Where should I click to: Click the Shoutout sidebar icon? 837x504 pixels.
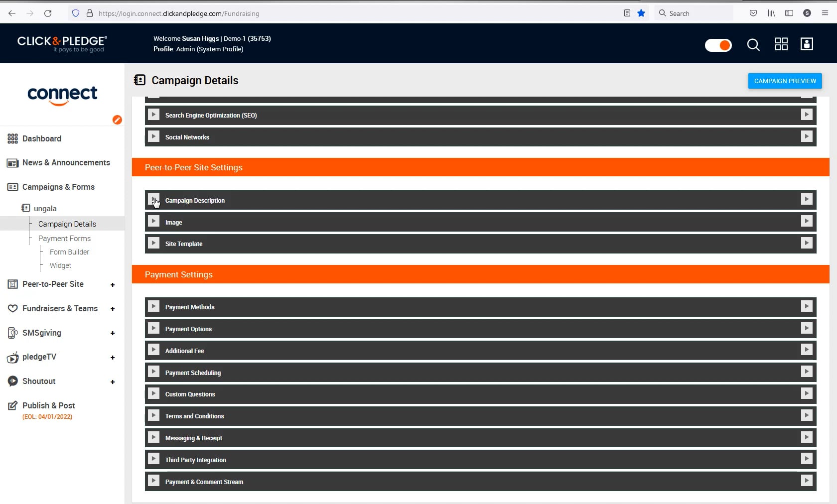coord(12,381)
